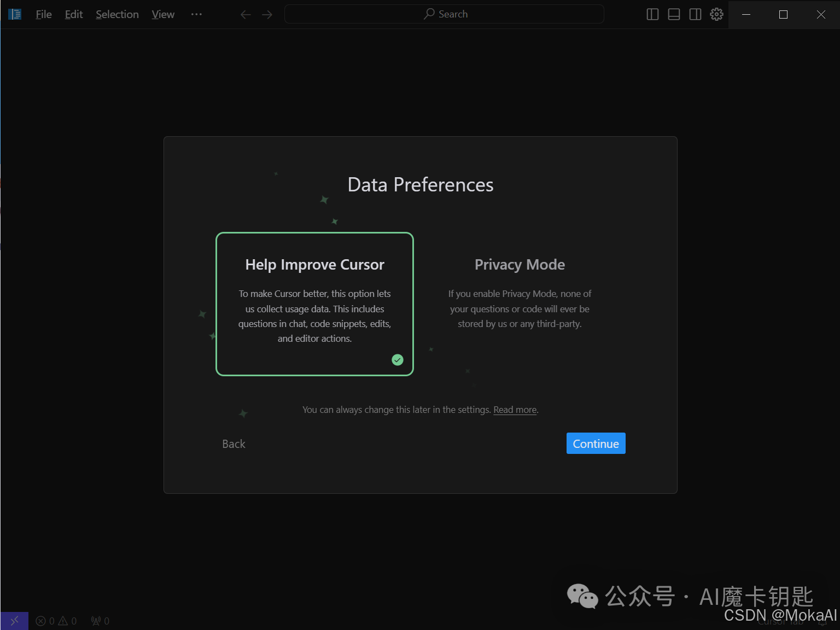Show errors and warnings count in status bar

tap(56, 621)
